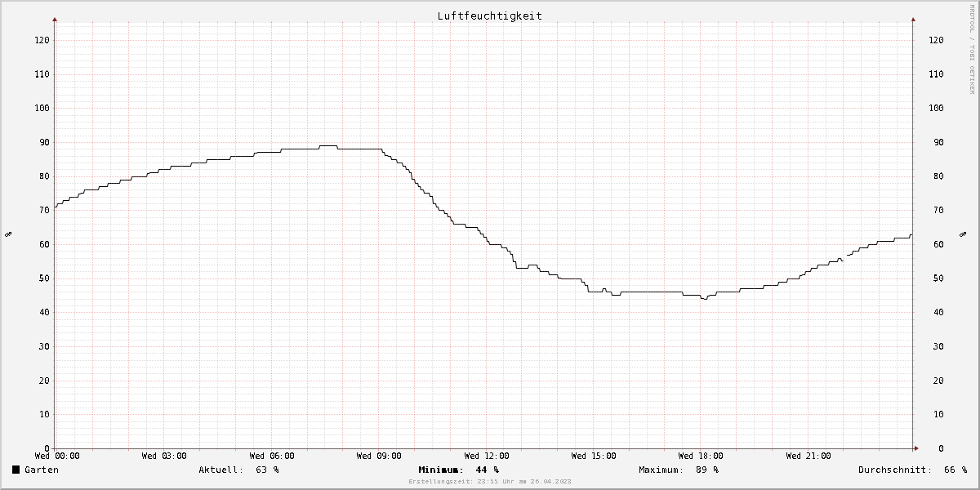
Task: Click the humidity curve's peak near 89
Action: pyautogui.click(x=327, y=145)
